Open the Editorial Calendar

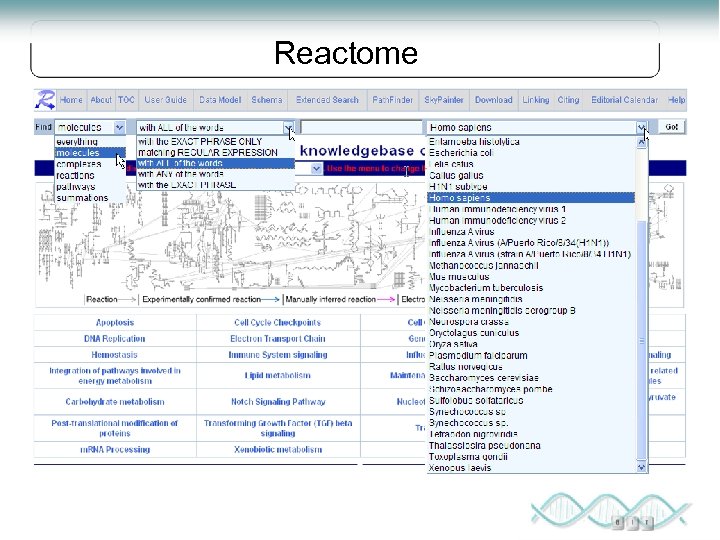tap(624, 100)
